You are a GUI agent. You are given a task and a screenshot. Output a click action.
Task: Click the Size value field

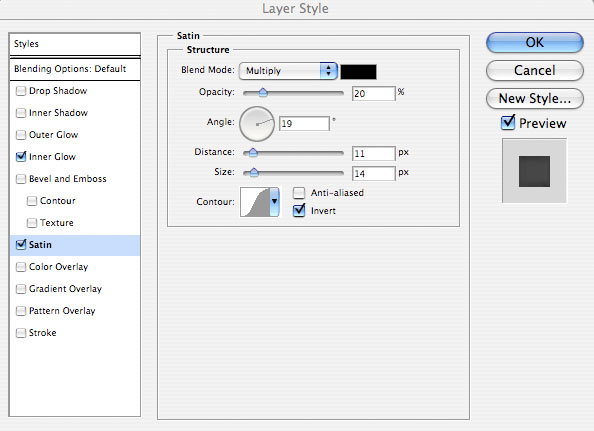pos(374,173)
